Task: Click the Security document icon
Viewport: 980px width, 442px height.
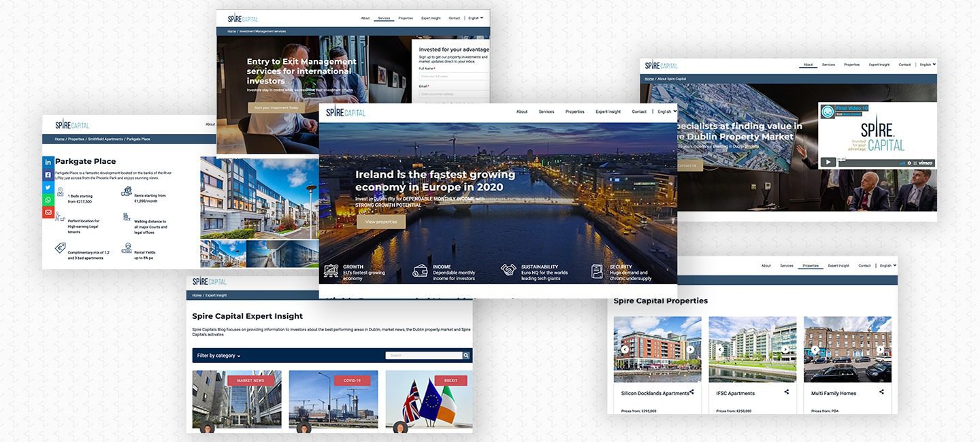Action: [x=597, y=271]
